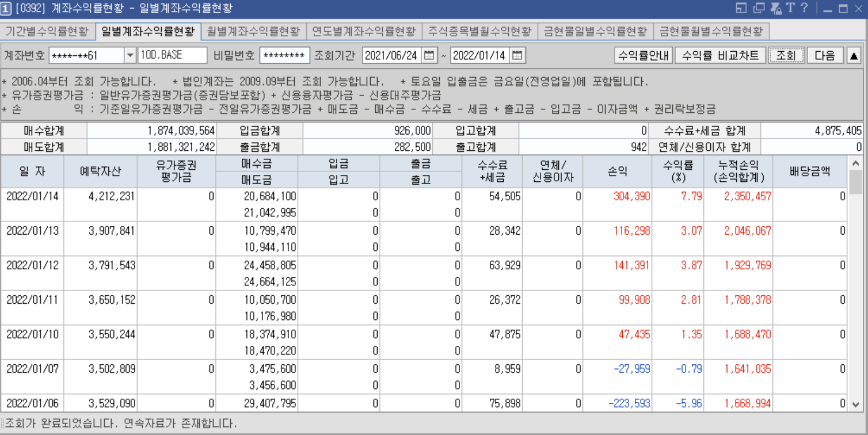Image resolution: width=868 pixels, height=435 pixels.
Task: Select the 일별계좌수익률현황 tab
Action: point(148,31)
